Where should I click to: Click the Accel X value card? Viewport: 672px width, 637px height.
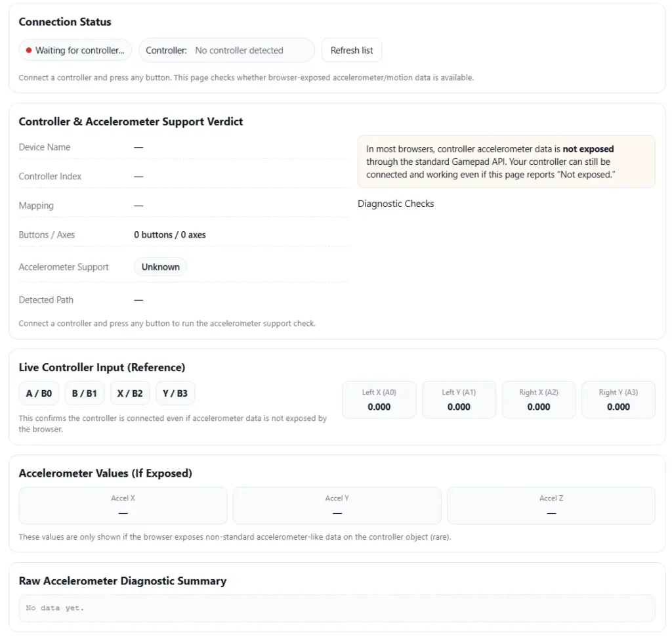click(x=123, y=506)
